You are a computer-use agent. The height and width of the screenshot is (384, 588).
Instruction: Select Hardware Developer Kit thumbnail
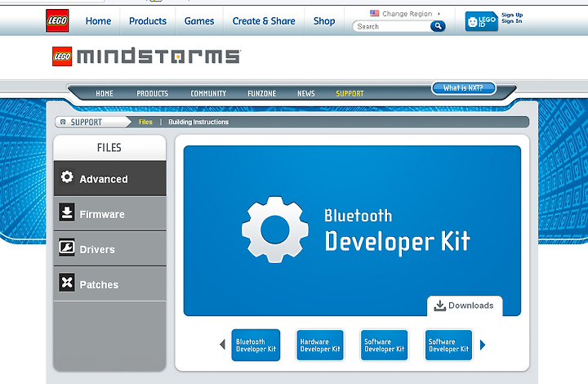(320, 345)
